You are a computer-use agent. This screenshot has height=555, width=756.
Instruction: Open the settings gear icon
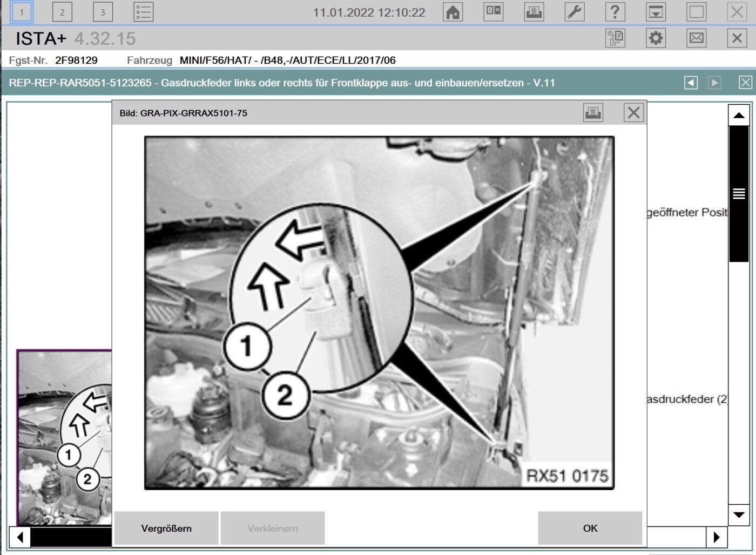(x=656, y=38)
